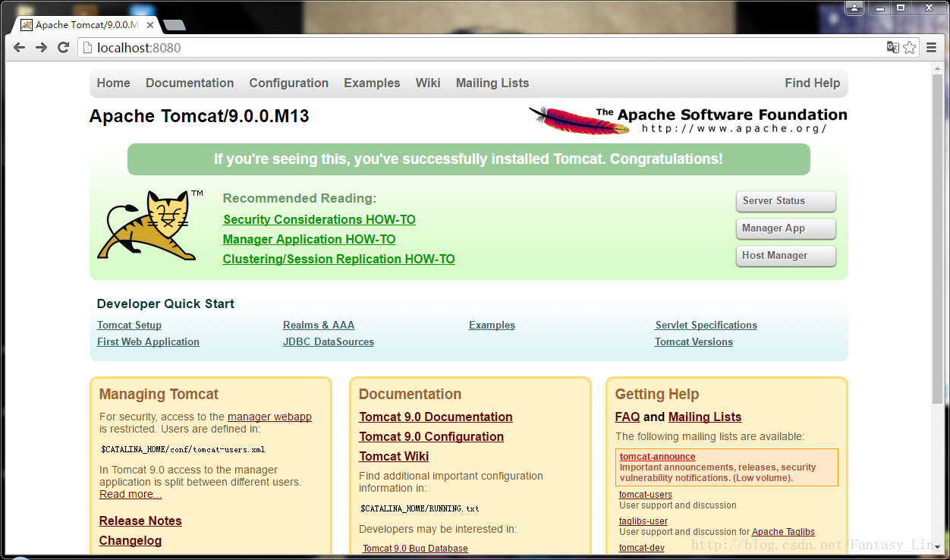Open Tomcat 9.0 Documentation link
Screen dimensions: 950x560
(436, 417)
